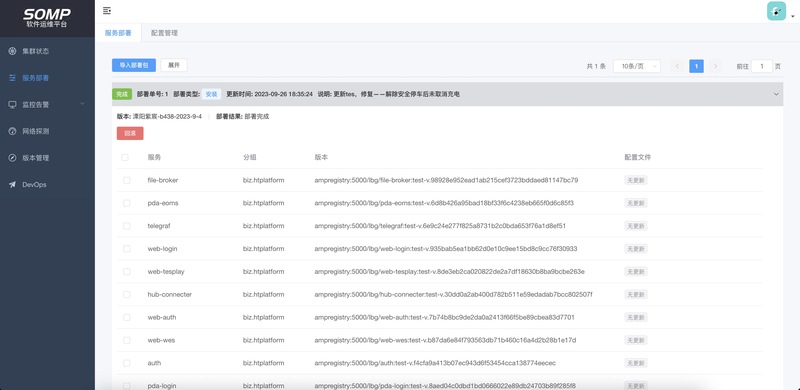Click the 服务 column header
The height and width of the screenshot is (390, 800).
coord(154,157)
